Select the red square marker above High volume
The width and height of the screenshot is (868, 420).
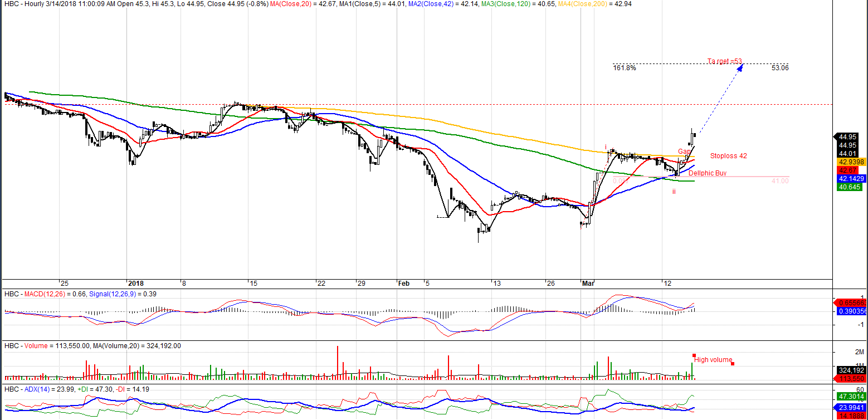click(x=694, y=355)
